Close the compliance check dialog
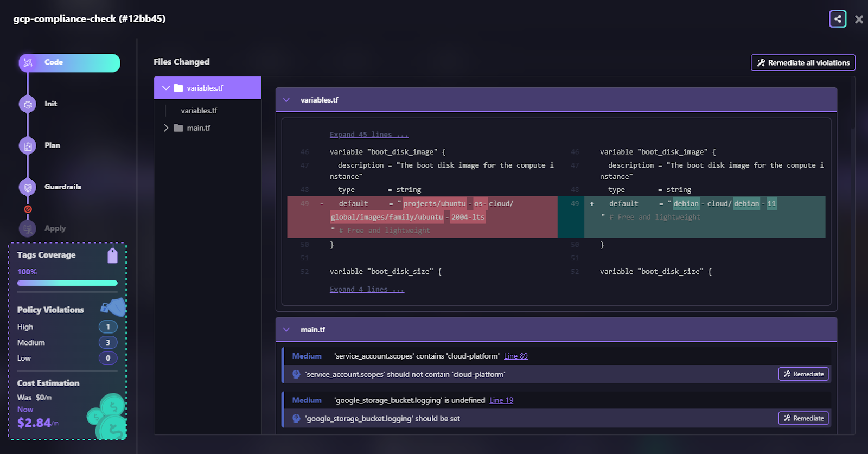The image size is (868, 454). click(x=859, y=20)
